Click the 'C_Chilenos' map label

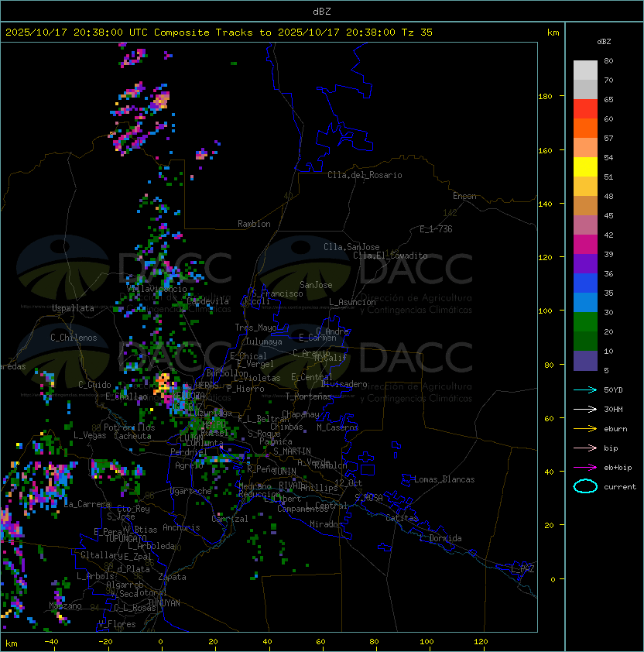point(74,338)
